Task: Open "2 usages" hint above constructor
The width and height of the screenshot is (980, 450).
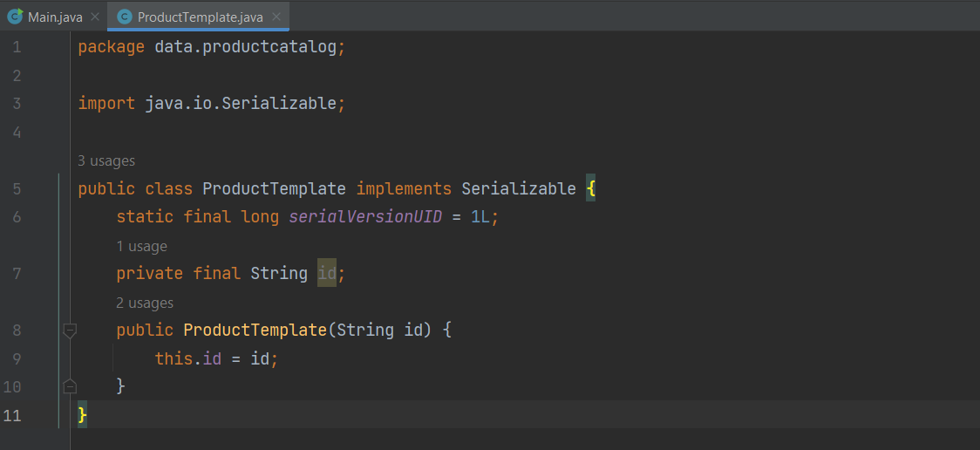Action: (x=145, y=303)
